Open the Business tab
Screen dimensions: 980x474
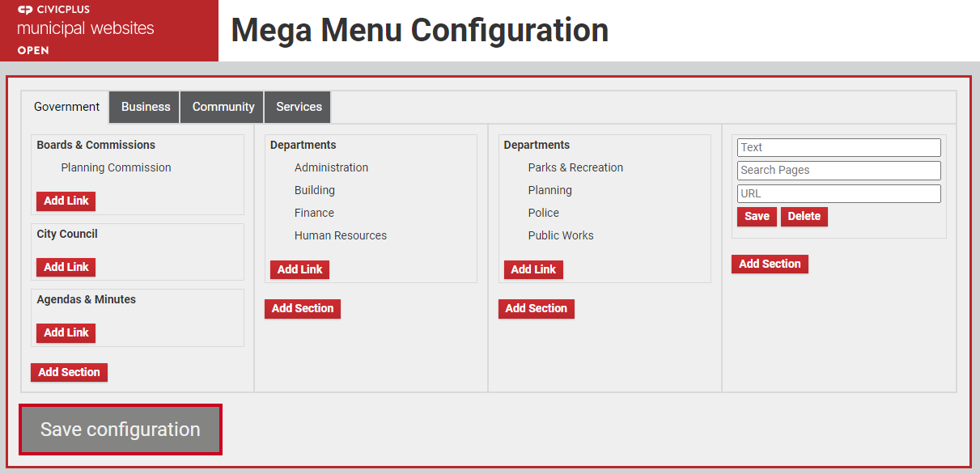(x=146, y=107)
